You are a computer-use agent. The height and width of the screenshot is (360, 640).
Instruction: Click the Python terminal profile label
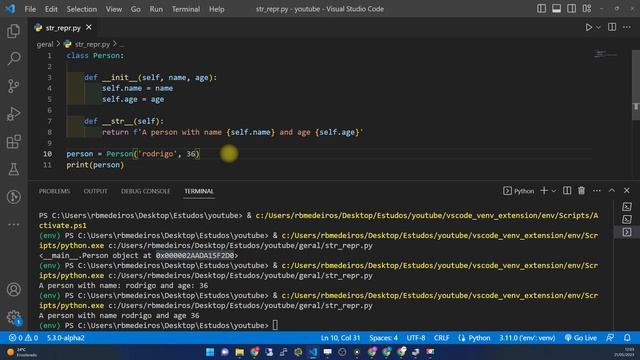(519, 191)
